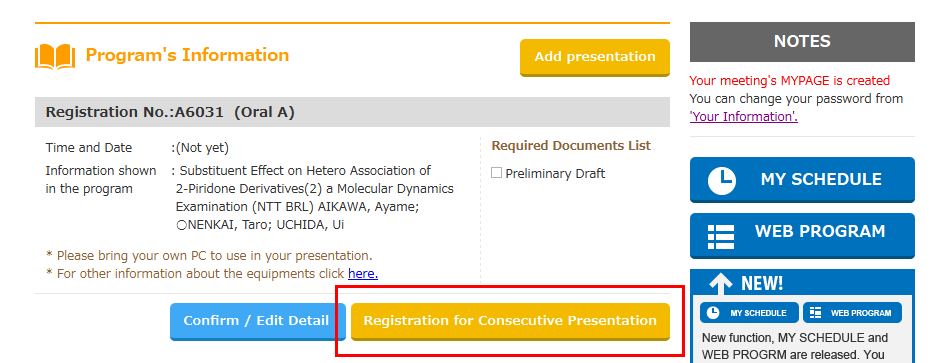Click small clock icon in NEW! panel
950x363 pixels.
click(713, 313)
